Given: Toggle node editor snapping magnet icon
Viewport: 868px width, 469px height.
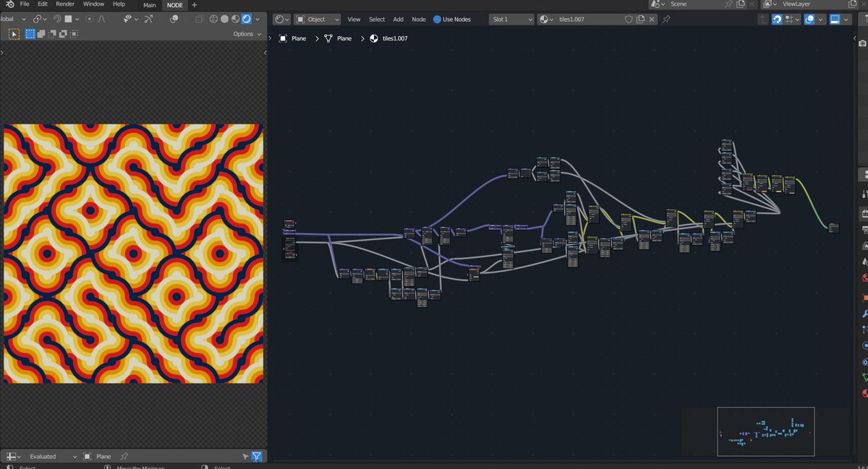Looking at the screenshot, I should click(x=776, y=20).
